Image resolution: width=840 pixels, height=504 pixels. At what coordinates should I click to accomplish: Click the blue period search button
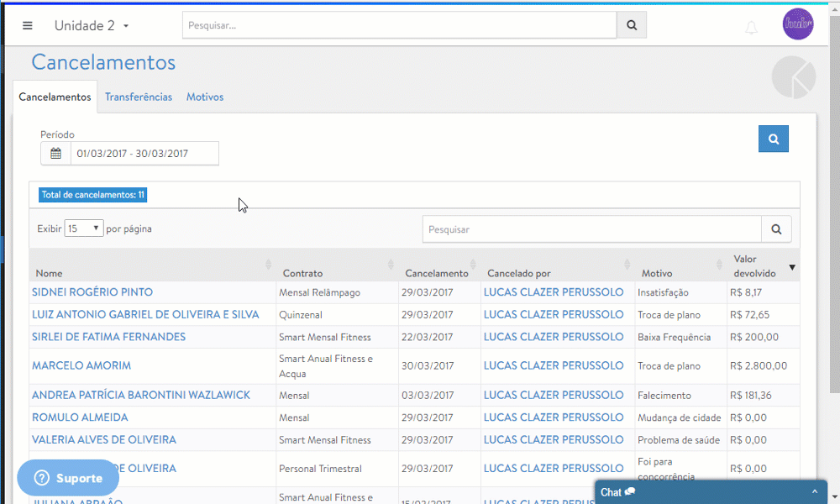773,139
